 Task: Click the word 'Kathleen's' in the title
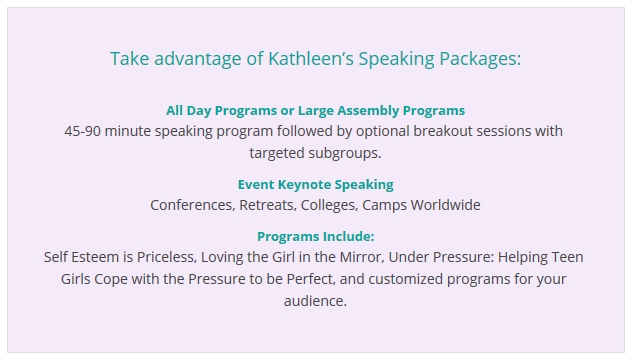pos(311,58)
